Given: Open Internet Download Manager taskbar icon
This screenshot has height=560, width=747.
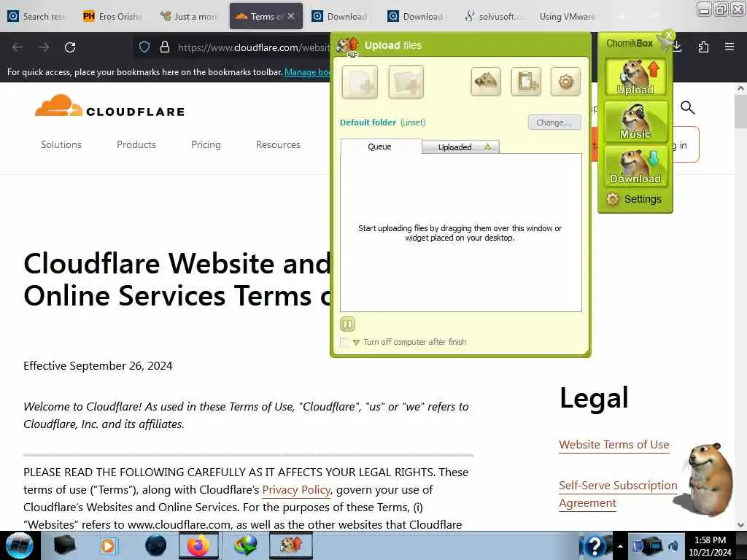Looking at the screenshot, I should pyautogui.click(x=245, y=545).
